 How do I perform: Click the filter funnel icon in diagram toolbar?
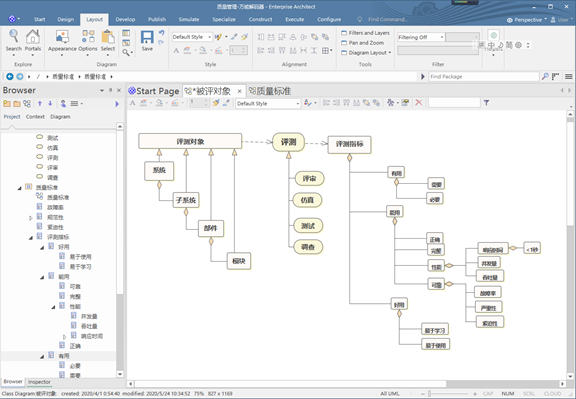coord(486,103)
